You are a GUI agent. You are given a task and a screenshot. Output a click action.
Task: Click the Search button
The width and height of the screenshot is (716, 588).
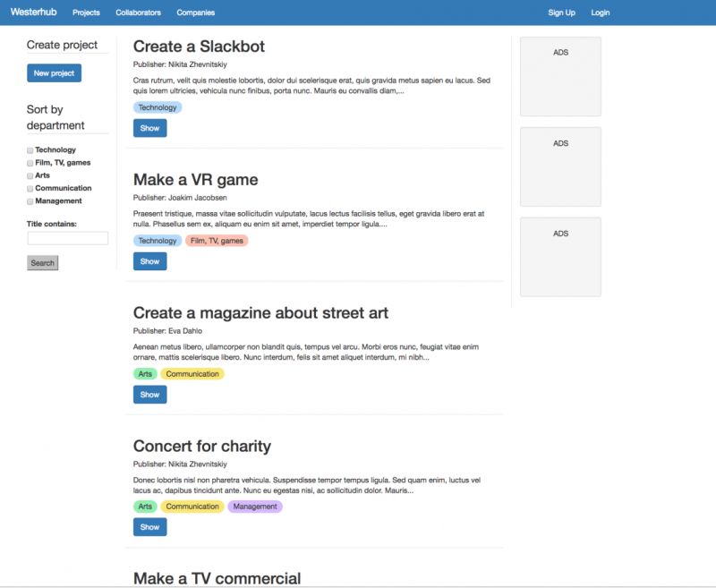pos(41,262)
